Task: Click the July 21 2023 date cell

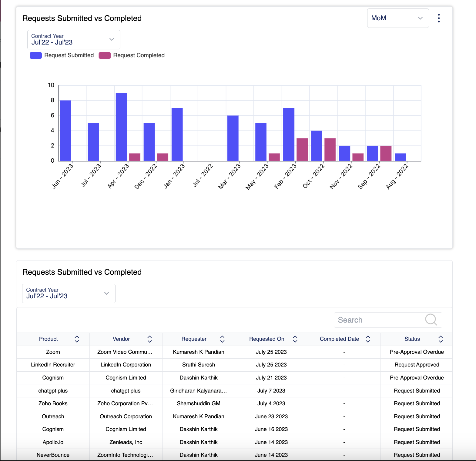Action: coord(271,378)
